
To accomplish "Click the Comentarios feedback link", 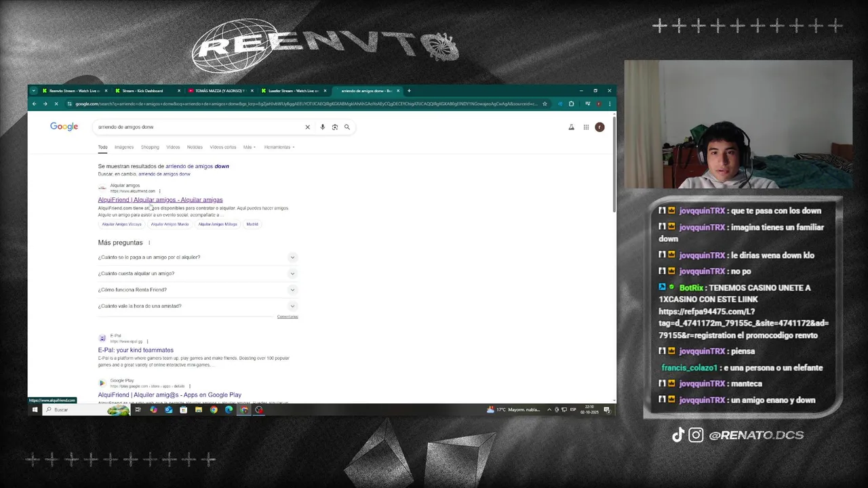I will 288,317.
